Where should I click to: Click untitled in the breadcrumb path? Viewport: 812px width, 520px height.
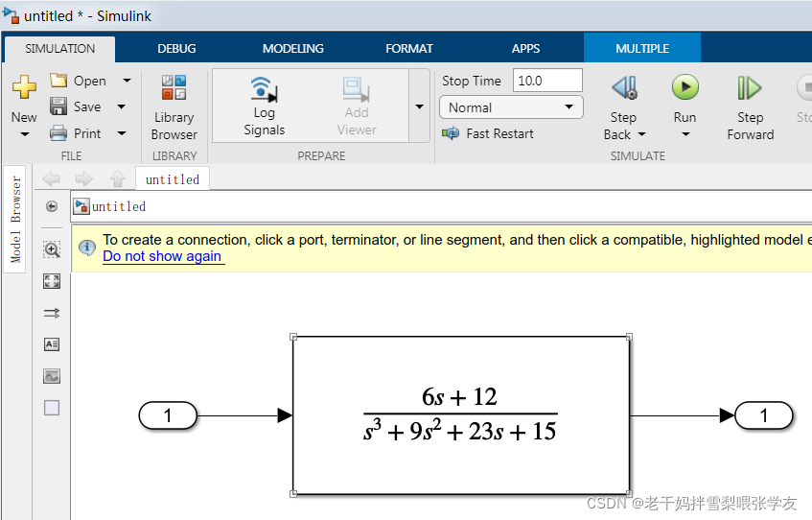(119, 206)
